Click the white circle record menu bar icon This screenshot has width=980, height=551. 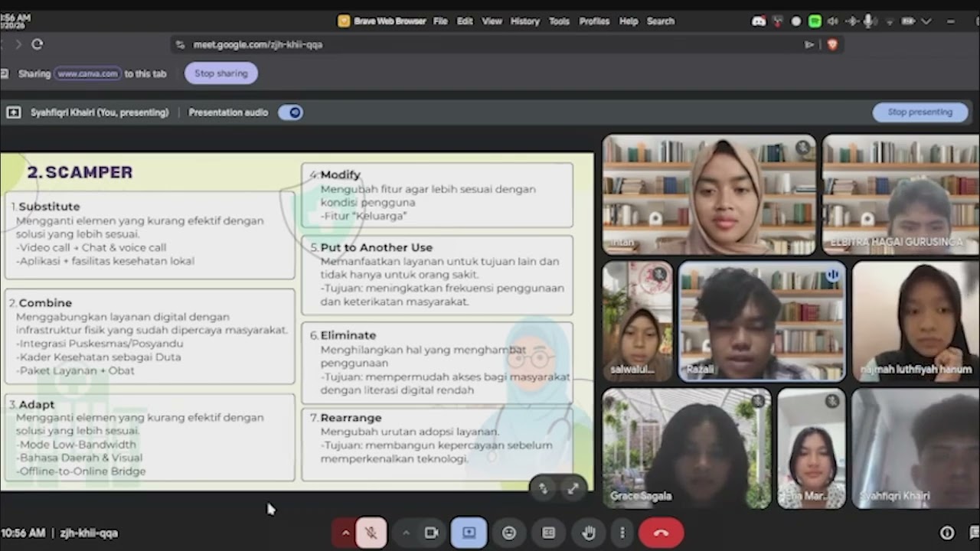796,21
